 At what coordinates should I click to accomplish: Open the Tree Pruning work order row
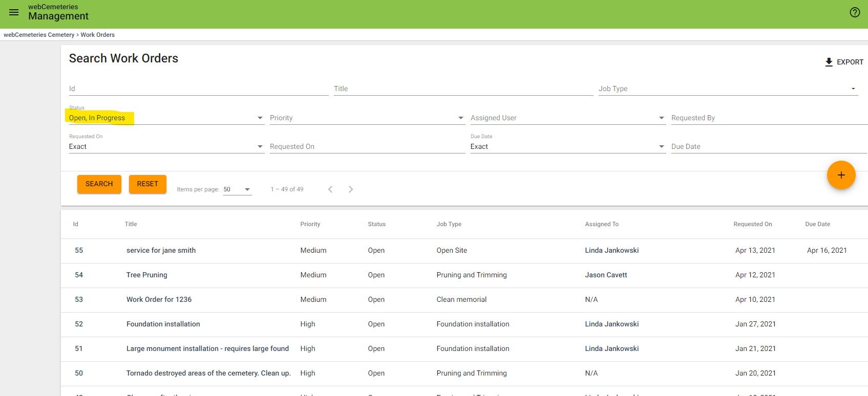147,275
